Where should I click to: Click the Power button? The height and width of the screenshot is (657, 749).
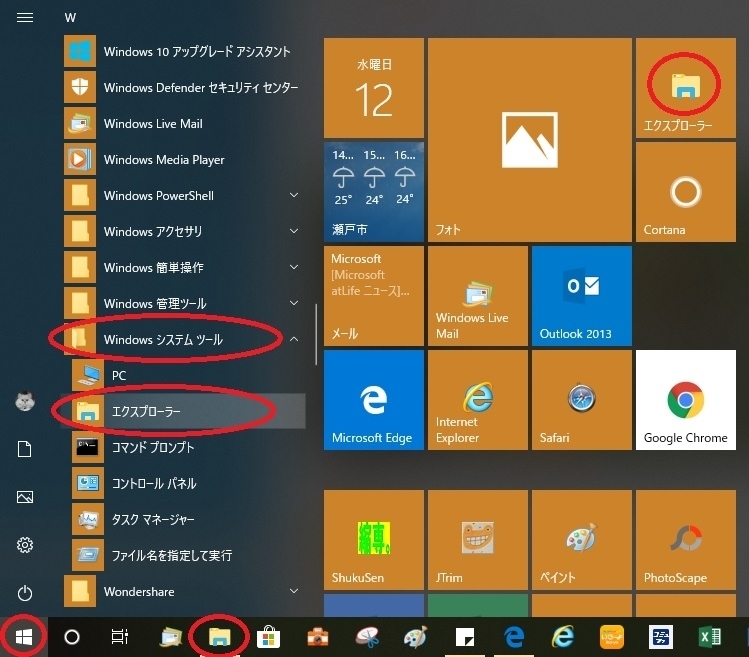click(25, 593)
